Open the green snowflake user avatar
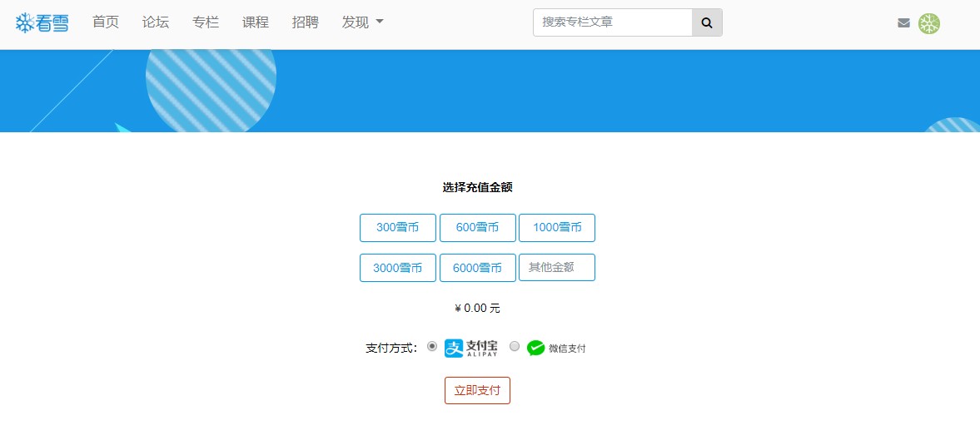Image resolution: width=980 pixels, height=445 pixels. [x=928, y=24]
